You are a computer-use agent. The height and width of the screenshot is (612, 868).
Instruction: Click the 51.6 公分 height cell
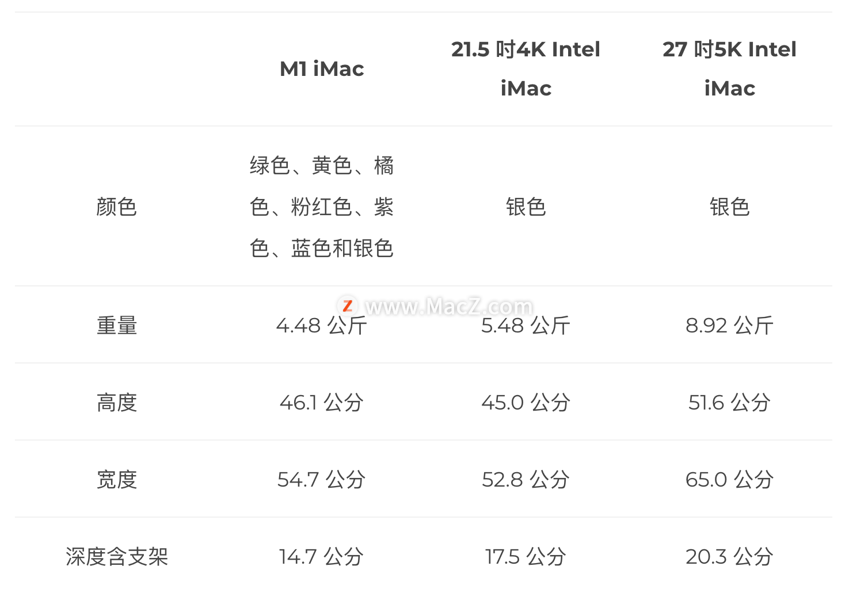coord(729,403)
